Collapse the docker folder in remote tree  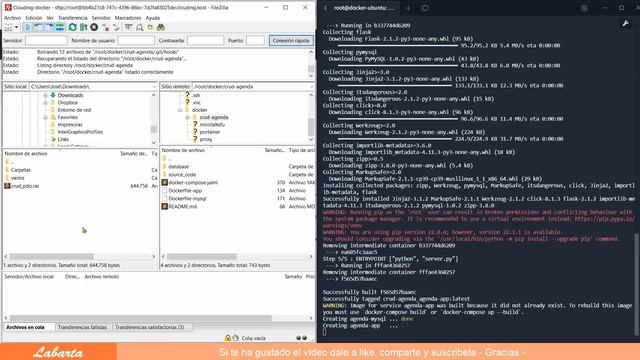pos(180,110)
